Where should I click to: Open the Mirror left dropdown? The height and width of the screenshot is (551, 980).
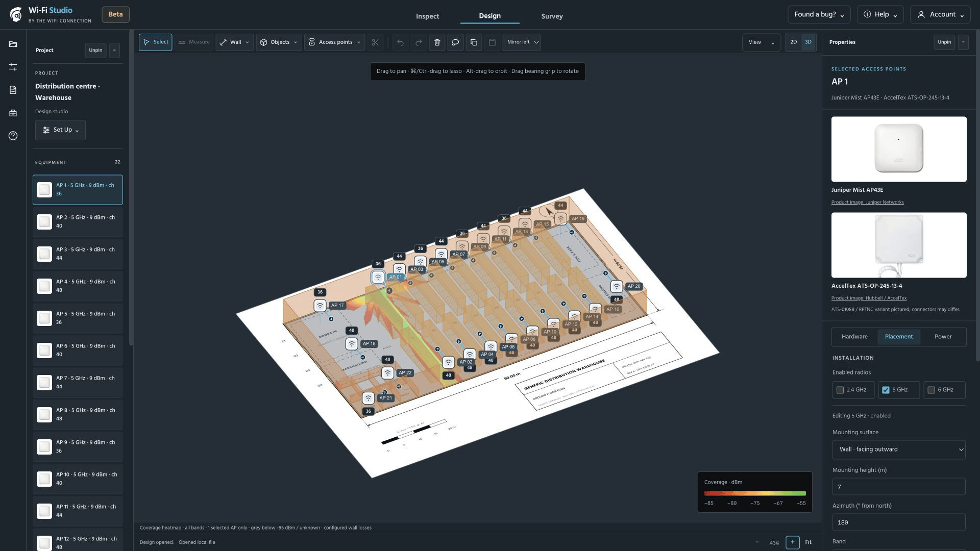522,42
